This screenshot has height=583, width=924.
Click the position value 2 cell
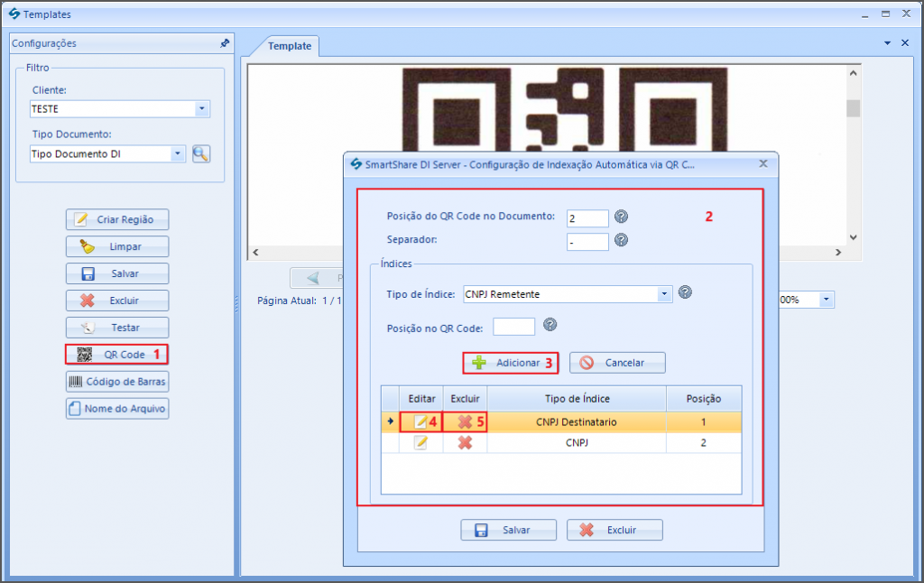tap(704, 443)
